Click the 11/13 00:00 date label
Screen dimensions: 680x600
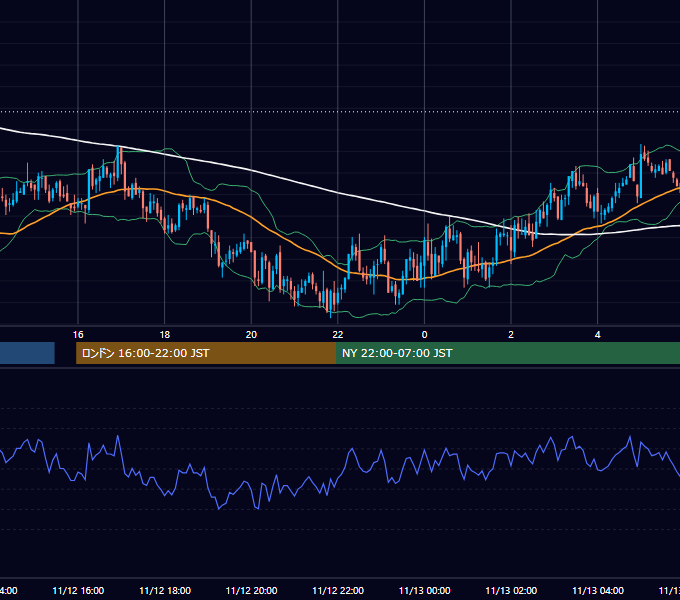click(x=425, y=590)
